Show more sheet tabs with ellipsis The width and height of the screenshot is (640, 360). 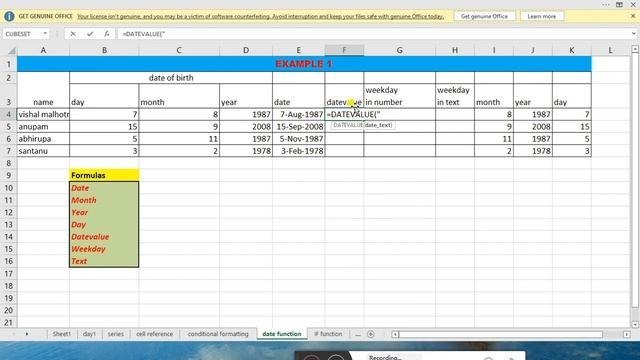coord(358,335)
